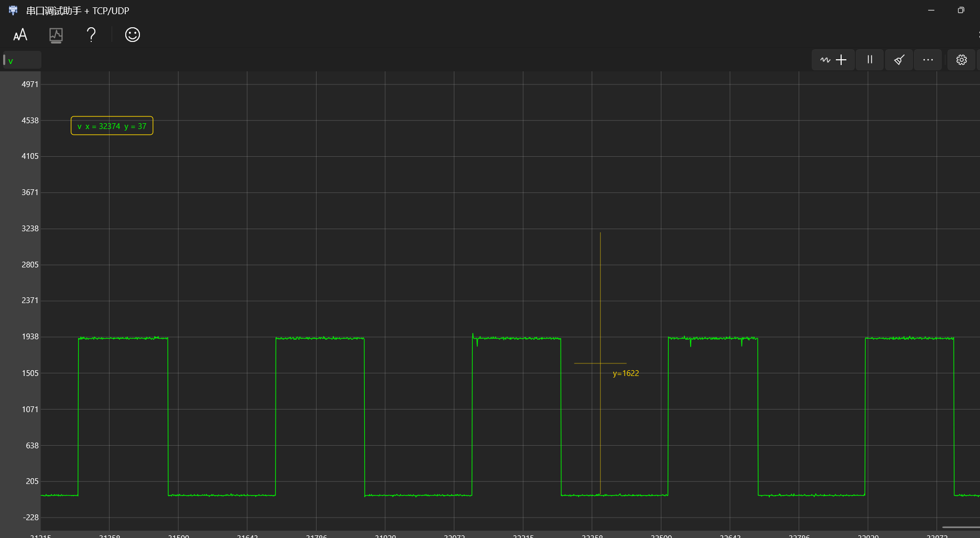Open help via the question mark icon
The height and width of the screenshot is (538, 980).
coord(91,35)
